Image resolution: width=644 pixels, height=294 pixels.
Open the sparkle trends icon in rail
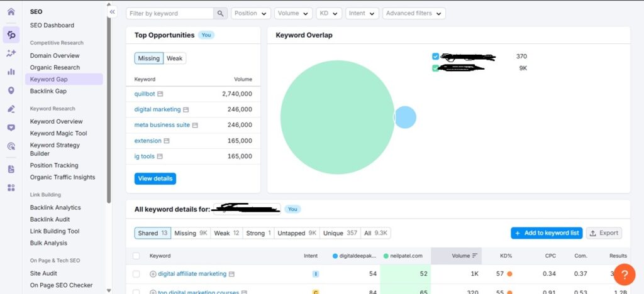(11, 53)
